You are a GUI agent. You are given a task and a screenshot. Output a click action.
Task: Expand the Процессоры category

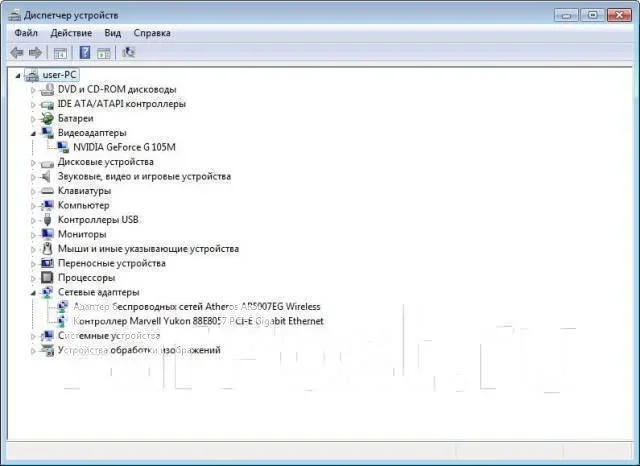33,278
